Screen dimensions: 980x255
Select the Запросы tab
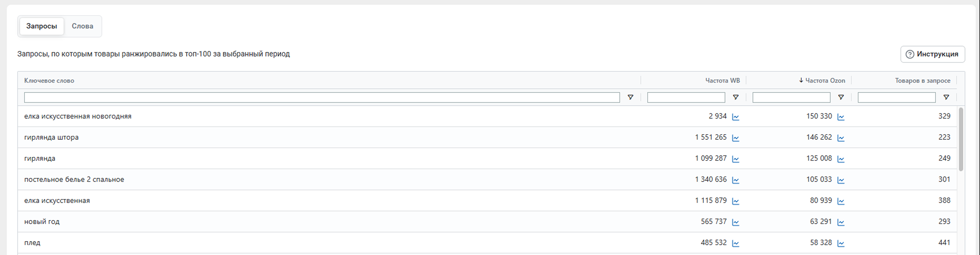point(42,26)
